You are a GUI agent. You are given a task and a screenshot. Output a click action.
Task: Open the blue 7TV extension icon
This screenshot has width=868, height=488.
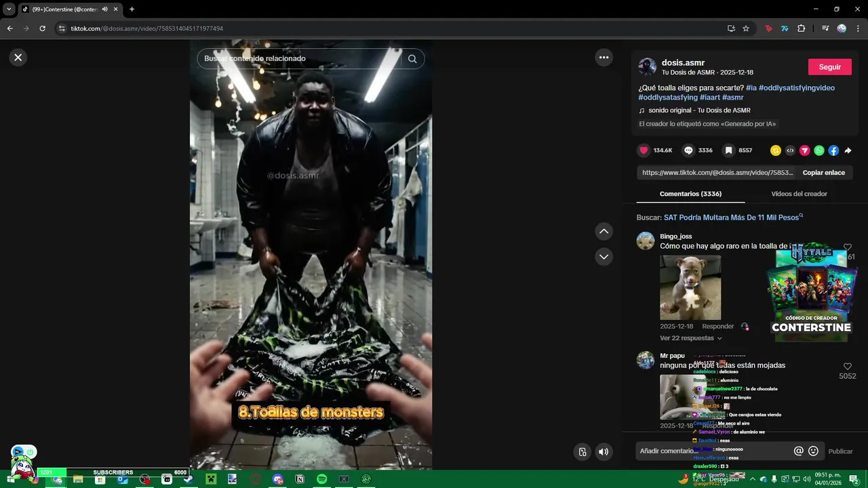click(785, 28)
